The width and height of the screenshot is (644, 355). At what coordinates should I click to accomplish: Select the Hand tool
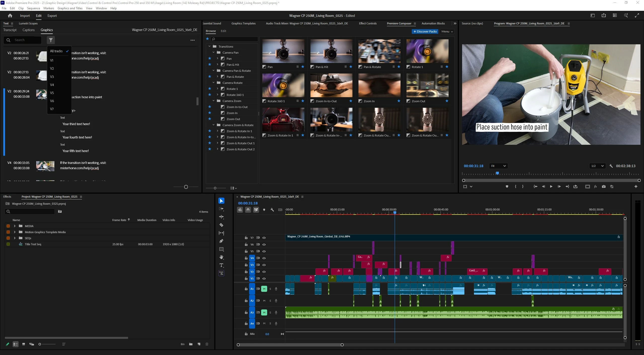tap(221, 257)
